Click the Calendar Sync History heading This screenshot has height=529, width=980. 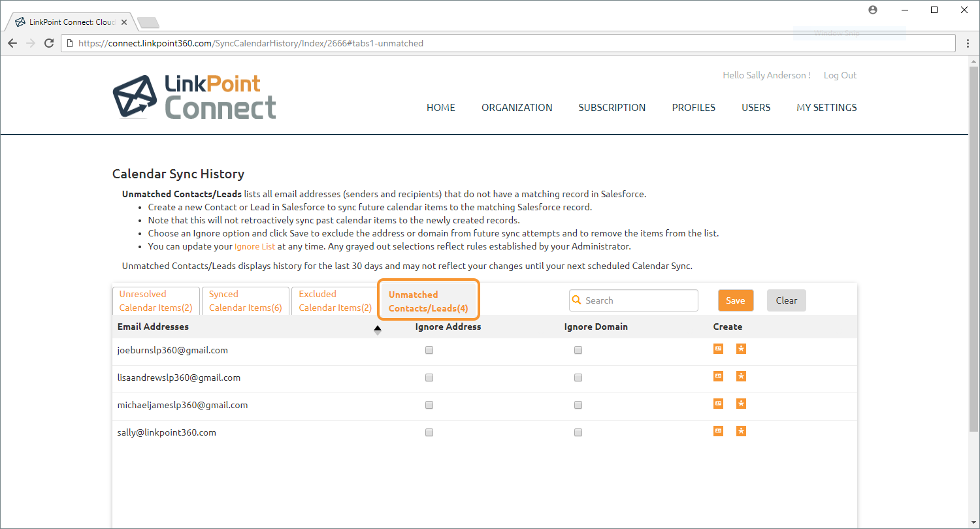[x=178, y=174]
